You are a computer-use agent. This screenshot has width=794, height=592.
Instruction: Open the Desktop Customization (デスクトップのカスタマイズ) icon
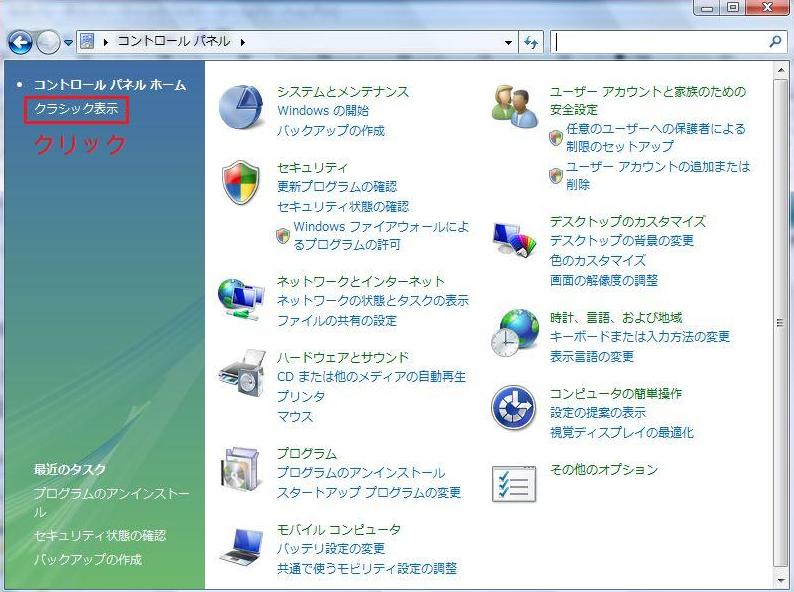514,241
